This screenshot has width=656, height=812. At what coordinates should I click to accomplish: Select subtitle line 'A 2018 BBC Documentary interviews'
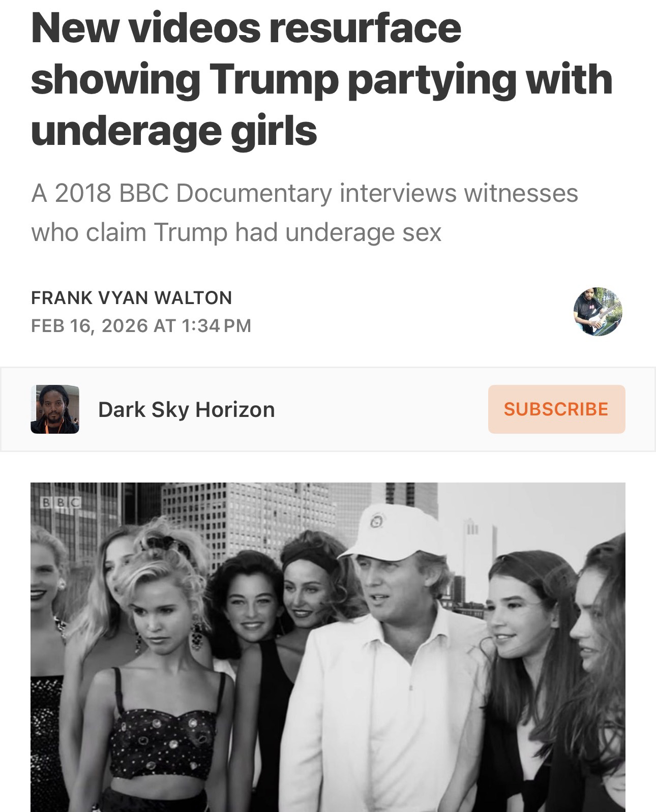tap(243, 194)
